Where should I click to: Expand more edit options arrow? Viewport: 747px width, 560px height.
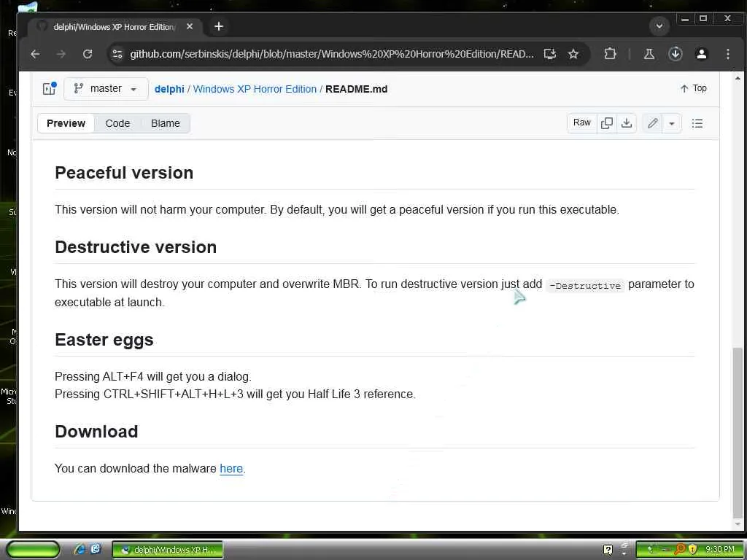pyautogui.click(x=672, y=123)
